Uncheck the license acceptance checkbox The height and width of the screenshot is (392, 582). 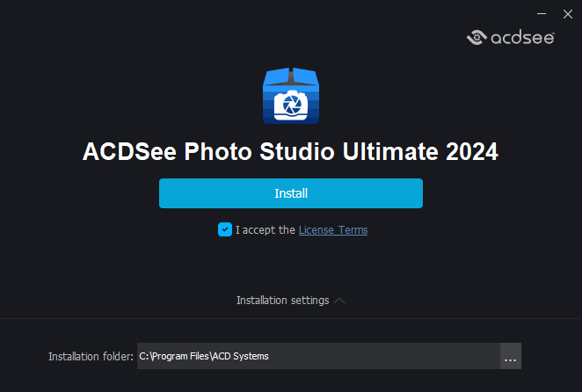pos(225,229)
